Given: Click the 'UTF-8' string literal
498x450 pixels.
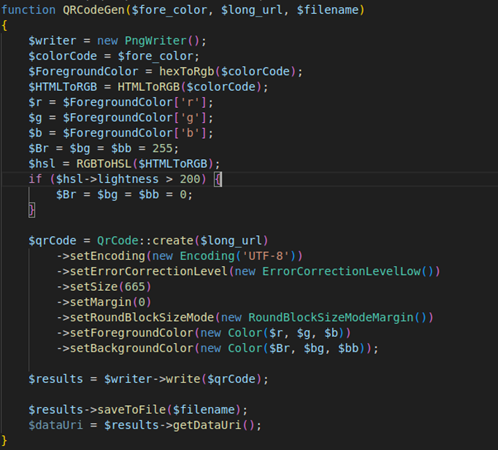Looking at the screenshot, I should point(266,256).
